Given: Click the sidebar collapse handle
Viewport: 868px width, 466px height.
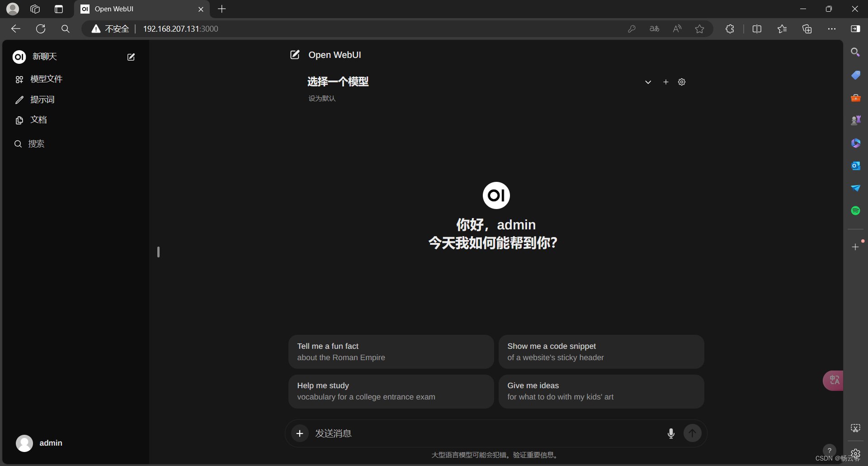Looking at the screenshot, I should click(158, 252).
